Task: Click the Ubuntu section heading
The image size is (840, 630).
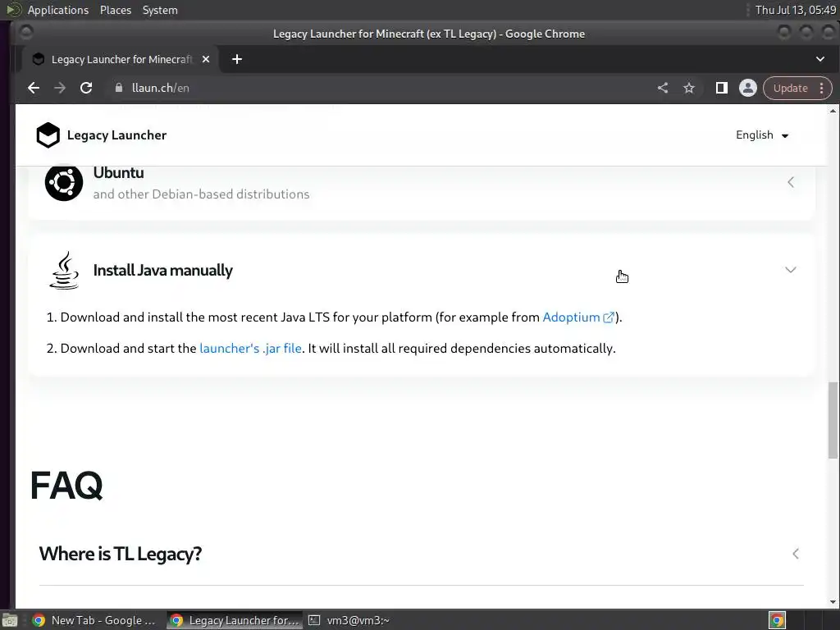Action: point(118,173)
